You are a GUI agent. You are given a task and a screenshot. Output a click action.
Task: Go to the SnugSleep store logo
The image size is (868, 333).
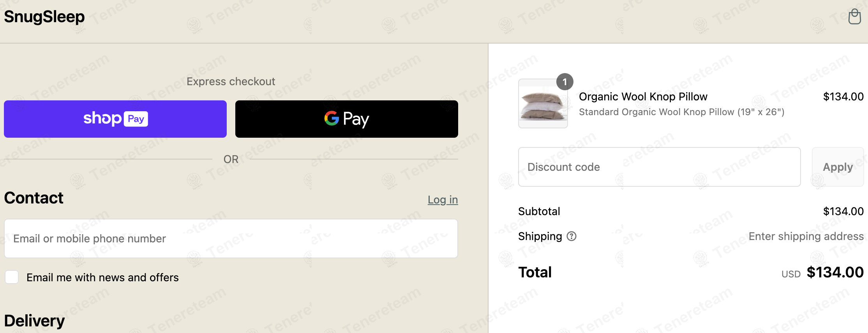coord(44,17)
